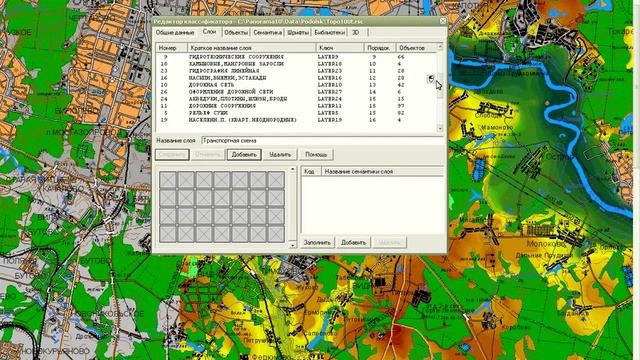This screenshot has width=640, height=360.
Task: Select the ДОРОЖНАЯ СЕТЬ layer row
Action: [296, 85]
